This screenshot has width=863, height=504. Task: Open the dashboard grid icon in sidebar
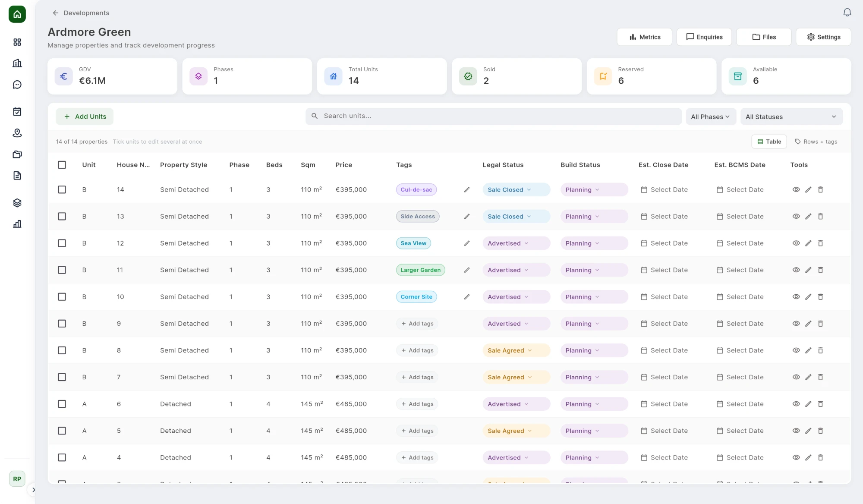[17, 42]
